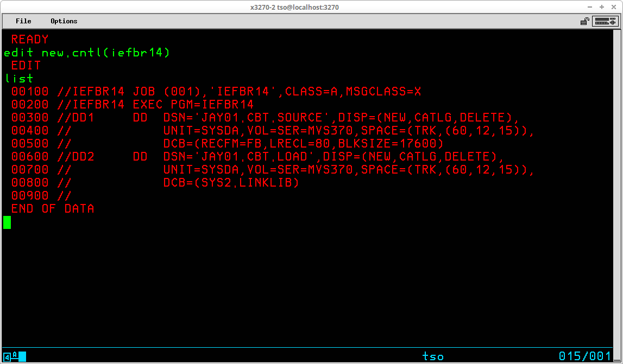
Task: Maximize the x3270 window
Action: [601, 7]
